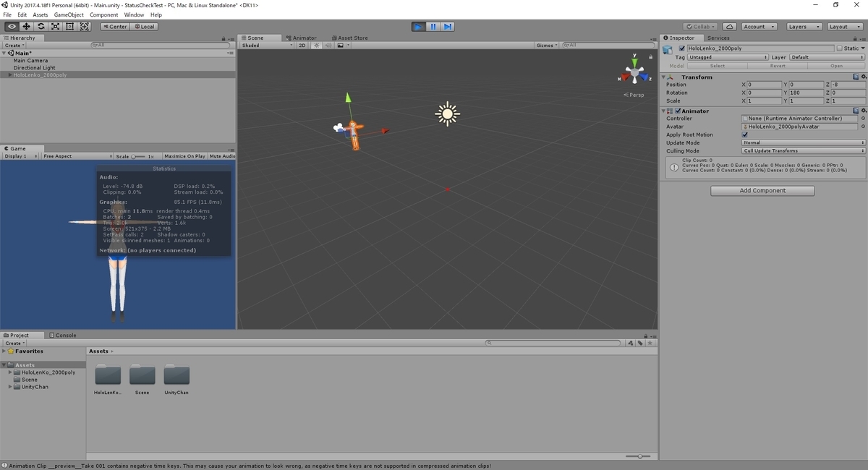The width and height of the screenshot is (868, 470).
Task: Click the Pause button
Action: [x=433, y=27]
